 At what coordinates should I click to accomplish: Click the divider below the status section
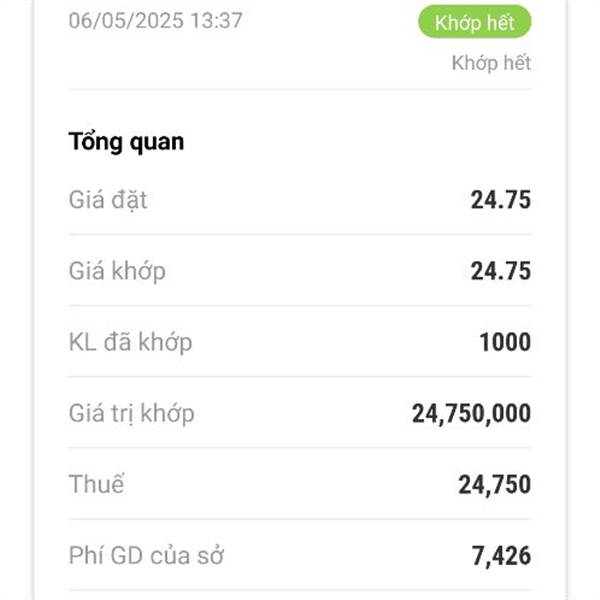[300, 89]
